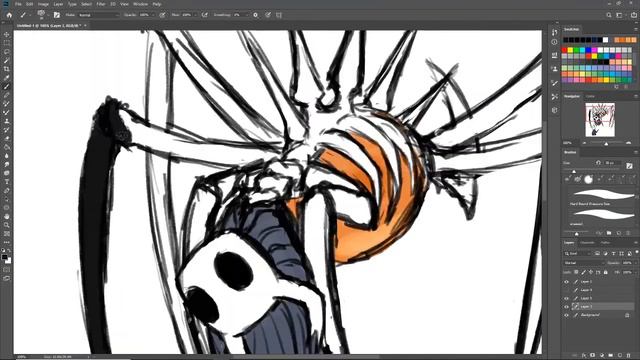The image size is (640, 360).
Task: Open the Layers panel Opacity dropdown
Action: [636, 263]
